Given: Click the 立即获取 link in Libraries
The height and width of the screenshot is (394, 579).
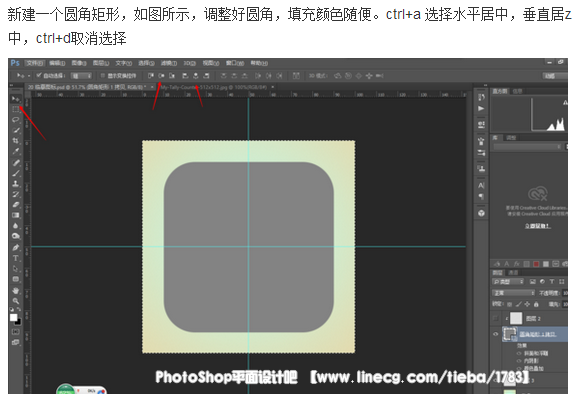Looking at the screenshot, I should click(537, 226).
